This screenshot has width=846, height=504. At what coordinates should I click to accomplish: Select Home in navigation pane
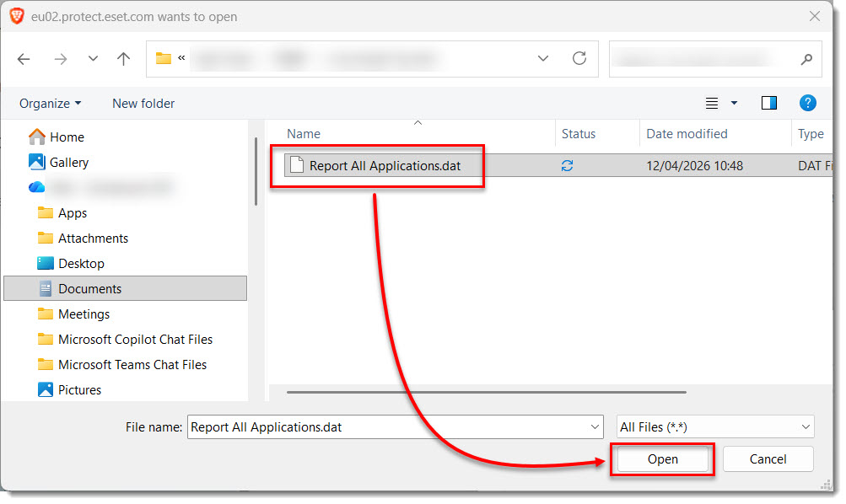(x=67, y=137)
